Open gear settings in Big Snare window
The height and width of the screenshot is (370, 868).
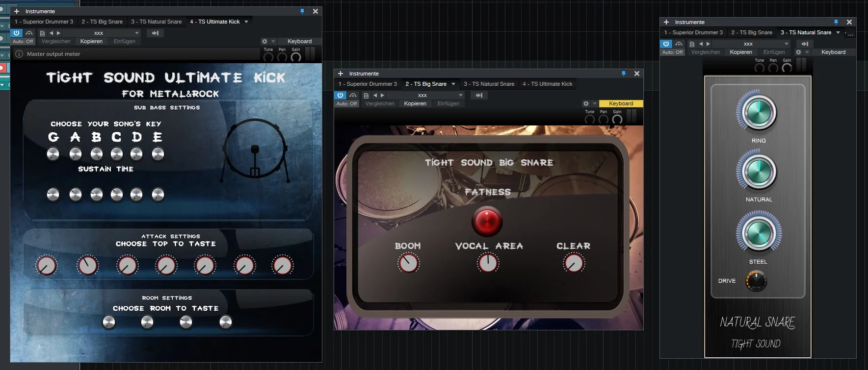point(586,104)
